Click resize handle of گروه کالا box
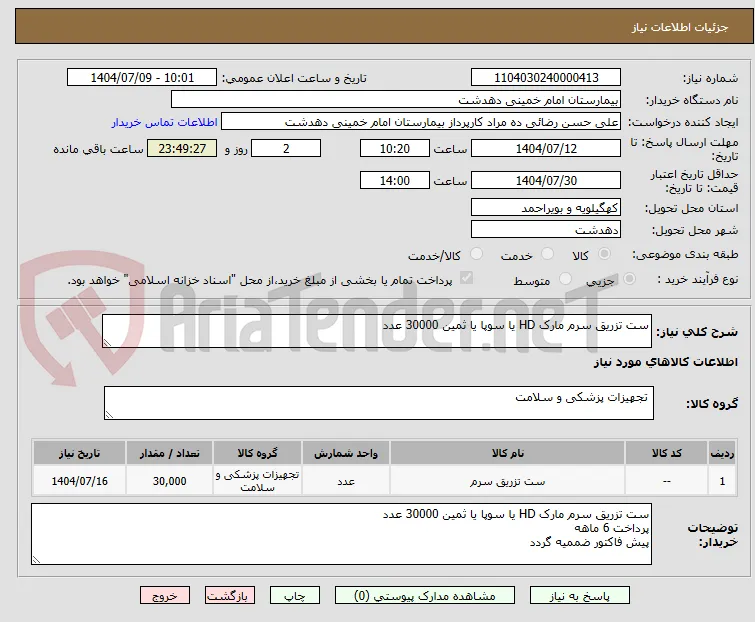 [109, 414]
